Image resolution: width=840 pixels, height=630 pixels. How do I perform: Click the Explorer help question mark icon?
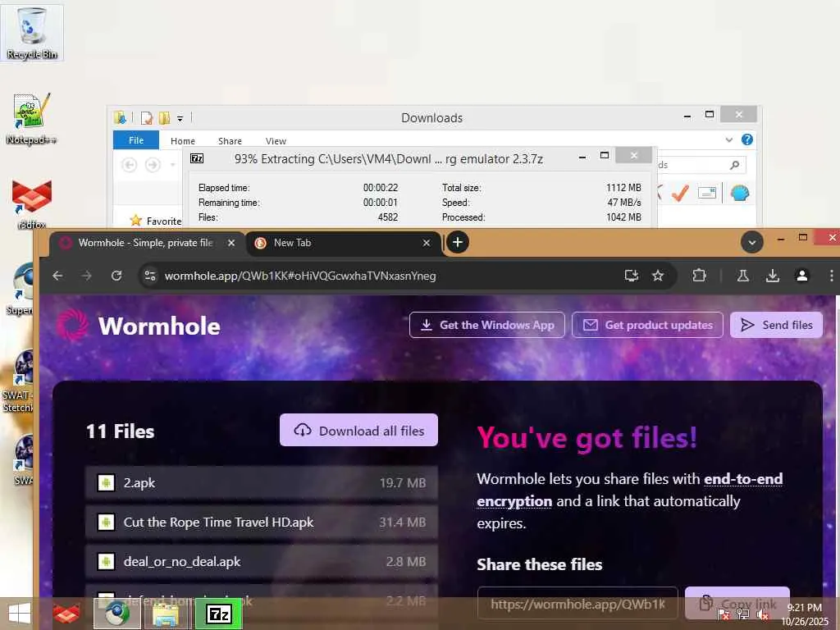[746, 139]
